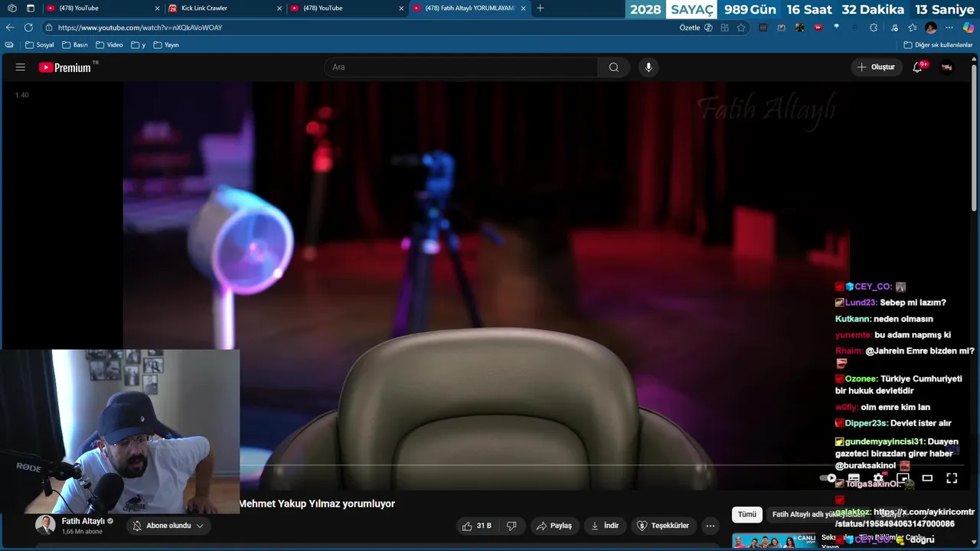The width and height of the screenshot is (980, 551).
Task: Open YouTube notifications bell
Action: (x=918, y=67)
